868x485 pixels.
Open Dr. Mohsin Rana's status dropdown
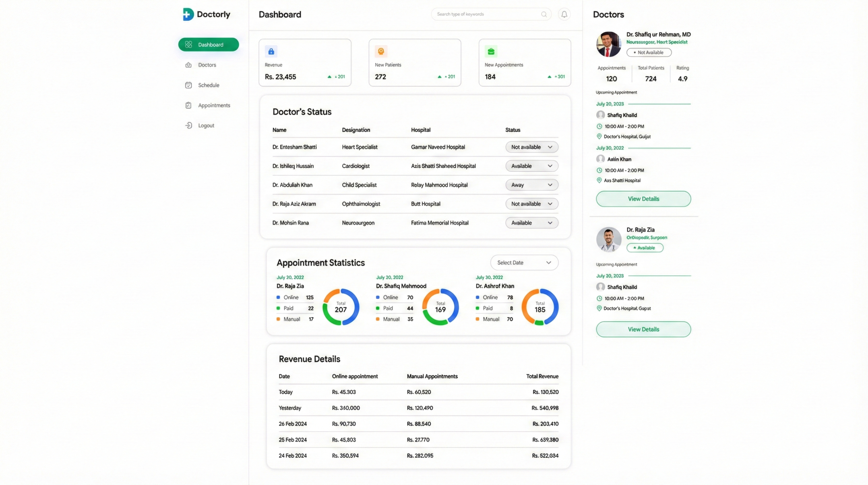point(532,223)
